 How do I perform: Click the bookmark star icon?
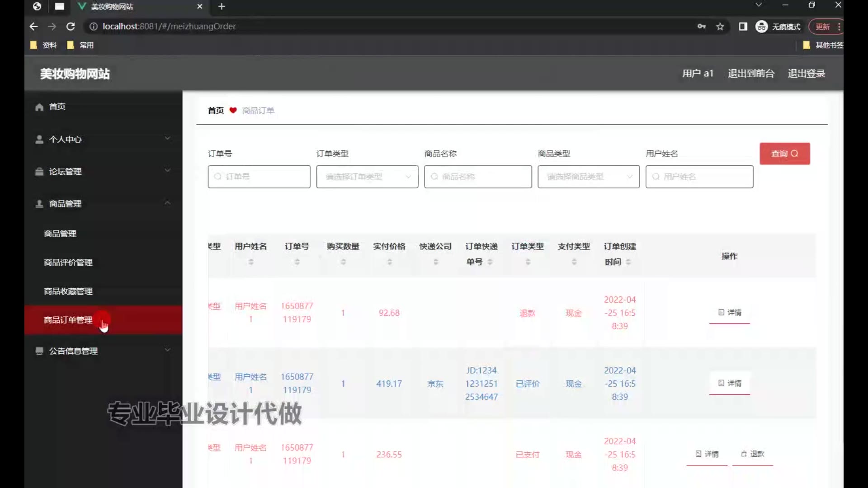click(720, 27)
